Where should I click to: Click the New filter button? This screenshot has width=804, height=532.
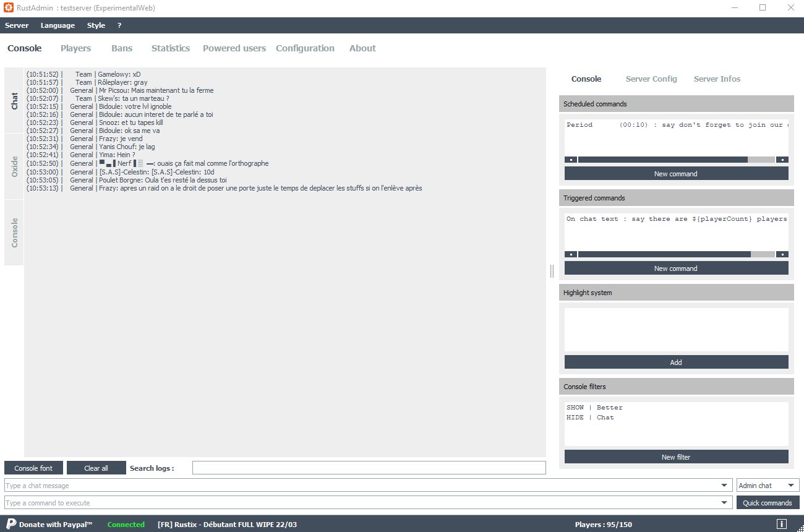(x=676, y=457)
